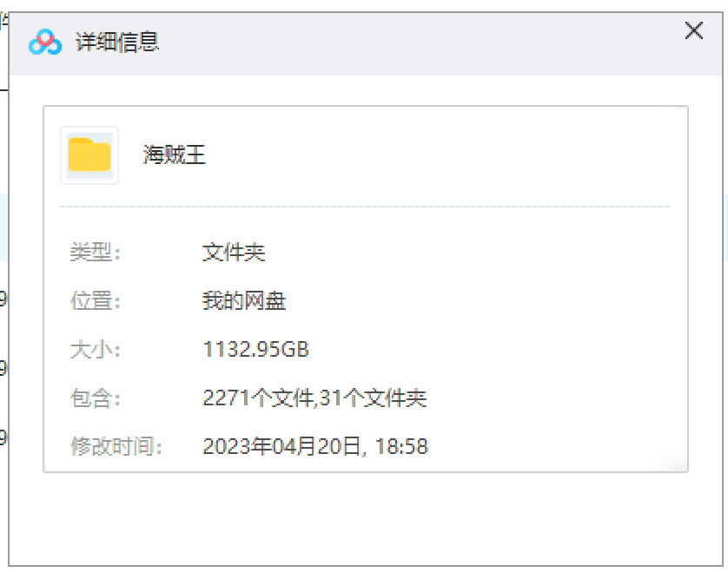
Task: Click the 修改时间 field label
Action: (116, 446)
